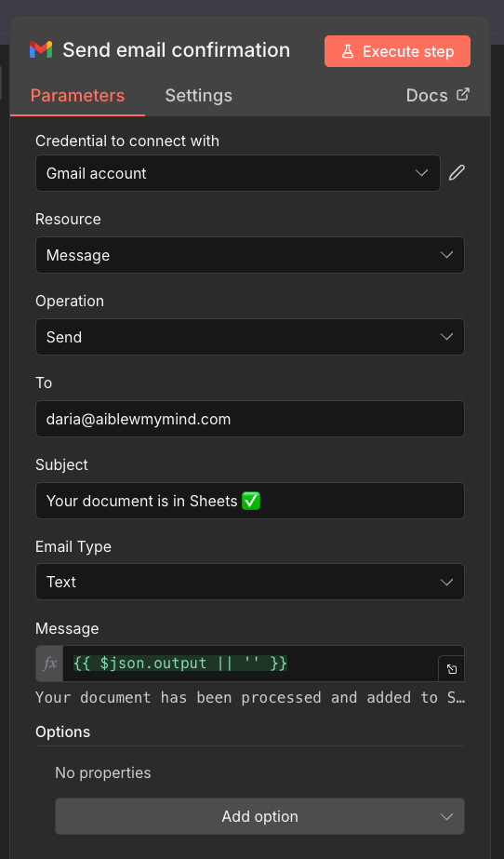Screen dimensions: 504x859
Task: Click the fx expression icon
Action: pyautogui.click(x=50, y=664)
